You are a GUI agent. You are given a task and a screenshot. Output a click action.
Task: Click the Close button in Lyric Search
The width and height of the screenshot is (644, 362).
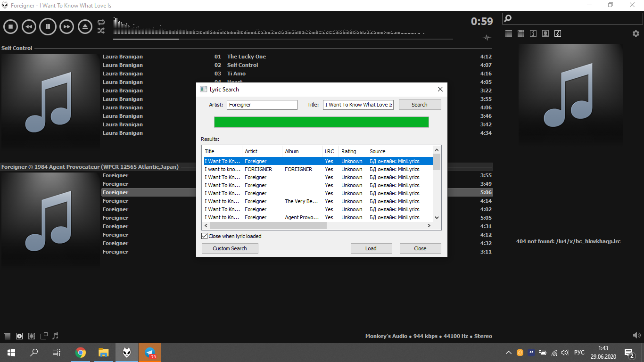coord(420,248)
